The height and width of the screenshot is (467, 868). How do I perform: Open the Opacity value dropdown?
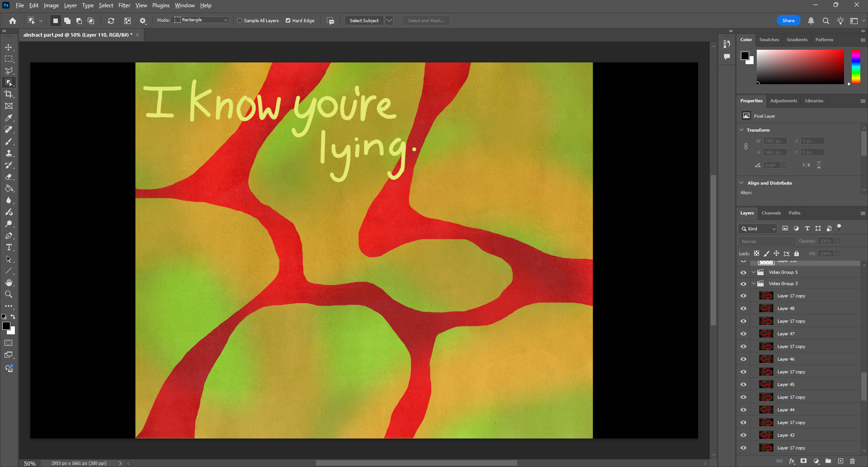click(x=838, y=241)
